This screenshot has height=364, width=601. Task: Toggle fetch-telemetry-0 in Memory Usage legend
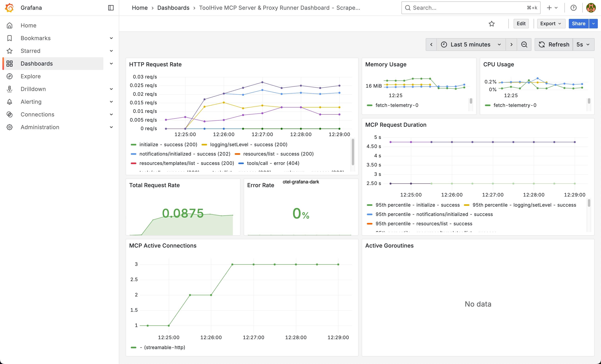(397, 105)
